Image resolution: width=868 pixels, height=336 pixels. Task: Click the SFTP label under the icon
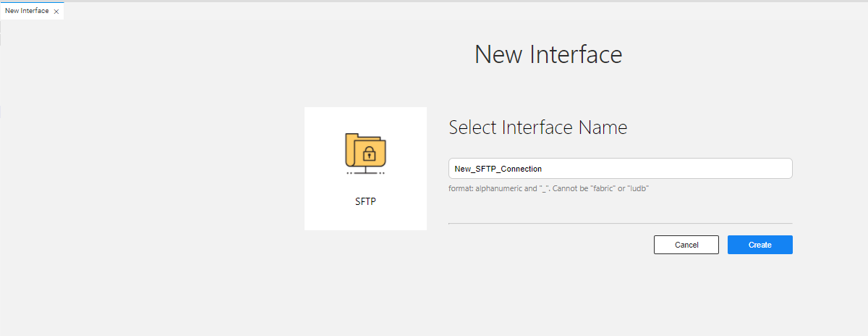click(365, 201)
